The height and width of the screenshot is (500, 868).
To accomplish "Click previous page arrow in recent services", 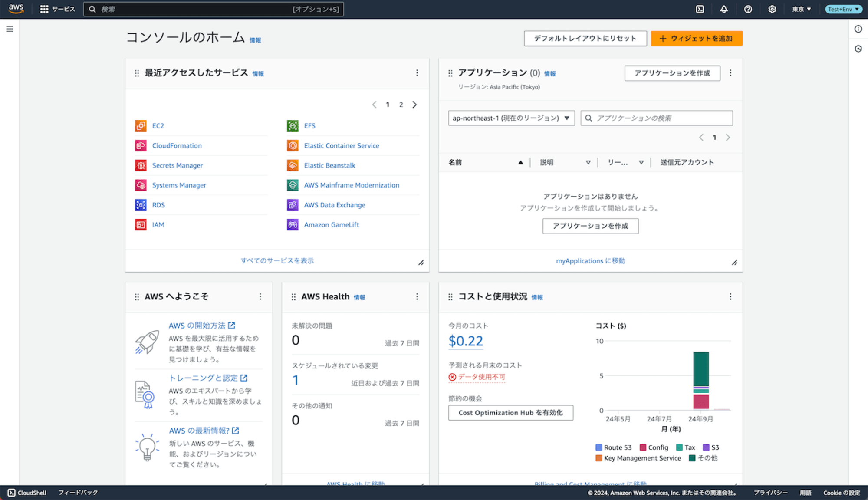I will point(374,105).
